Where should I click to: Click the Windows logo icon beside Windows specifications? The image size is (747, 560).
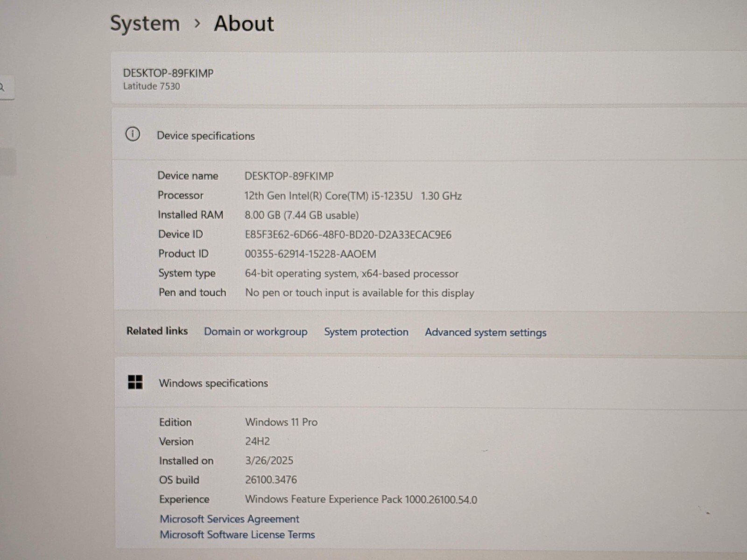[135, 382]
